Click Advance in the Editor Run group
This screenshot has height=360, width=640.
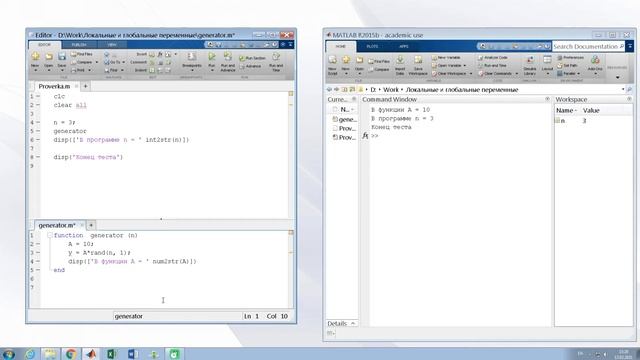pyautogui.click(x=250, y=66)
